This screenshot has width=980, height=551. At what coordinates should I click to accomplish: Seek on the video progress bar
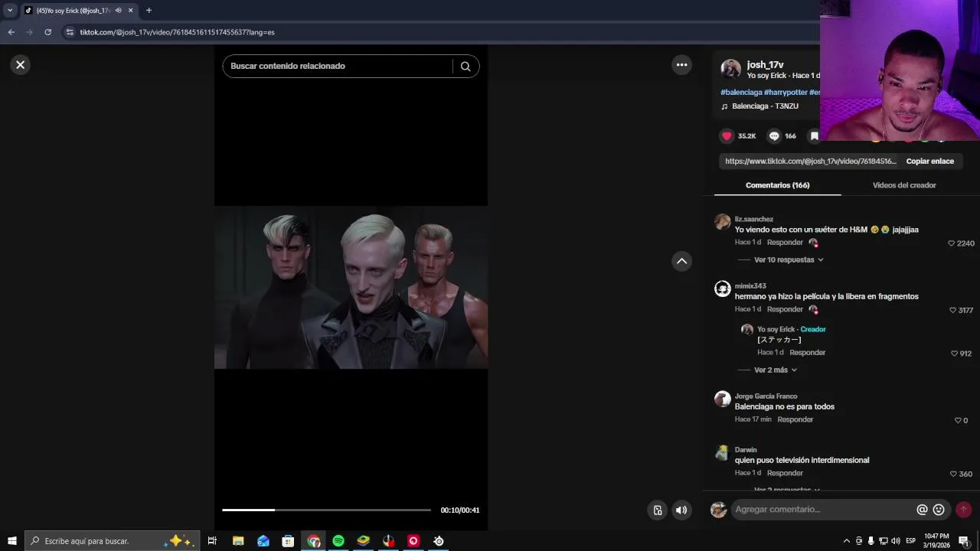[x=326, y=510]
